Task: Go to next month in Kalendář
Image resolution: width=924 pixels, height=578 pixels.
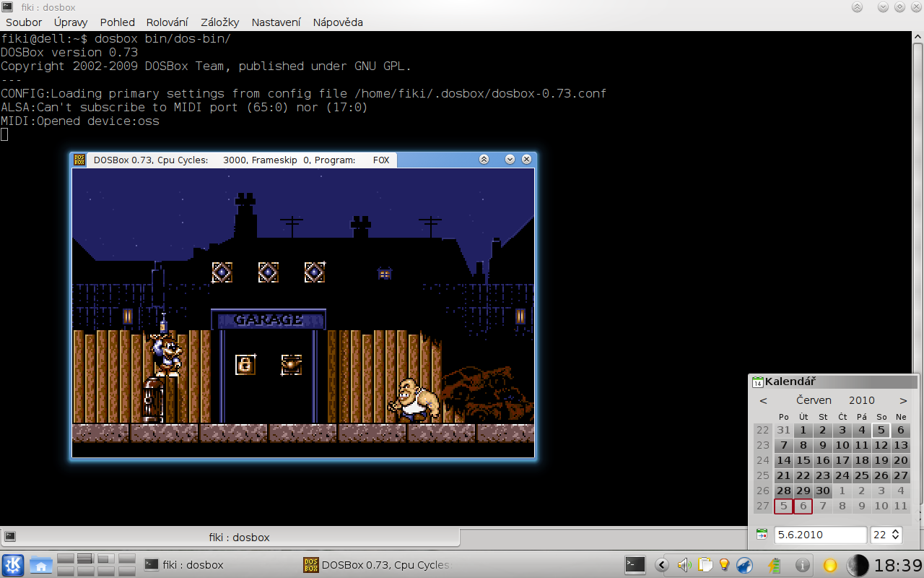Action: tap(903, 400)
